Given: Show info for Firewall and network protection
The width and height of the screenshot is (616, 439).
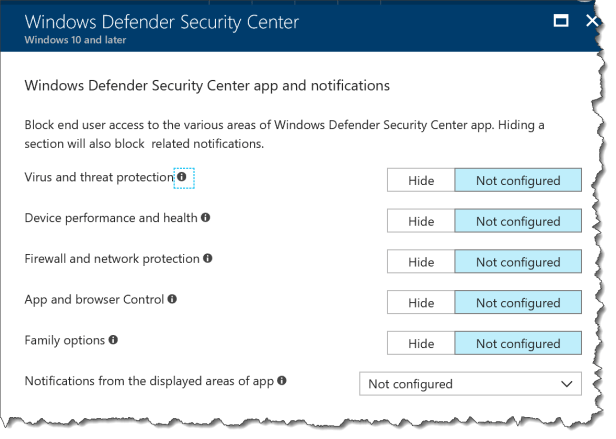Looking at the screenshot, I should tap(207, 258).
